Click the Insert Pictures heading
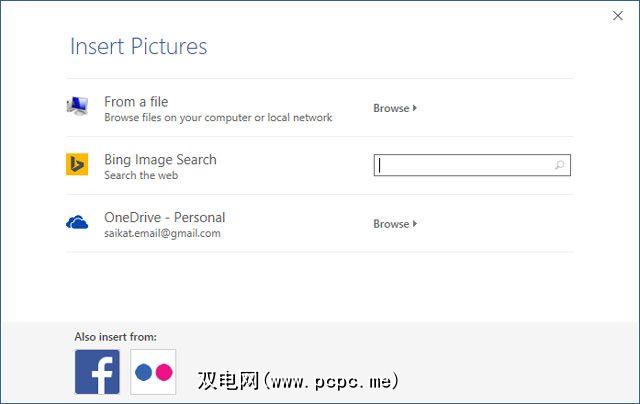Image resolution: width=640 pixels, height=404 pixels. (x=139, y=47)
